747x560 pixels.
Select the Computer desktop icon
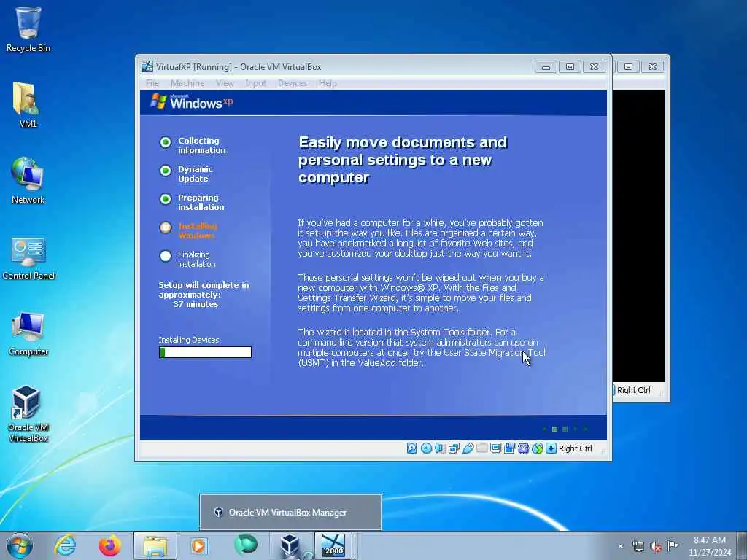28,334
